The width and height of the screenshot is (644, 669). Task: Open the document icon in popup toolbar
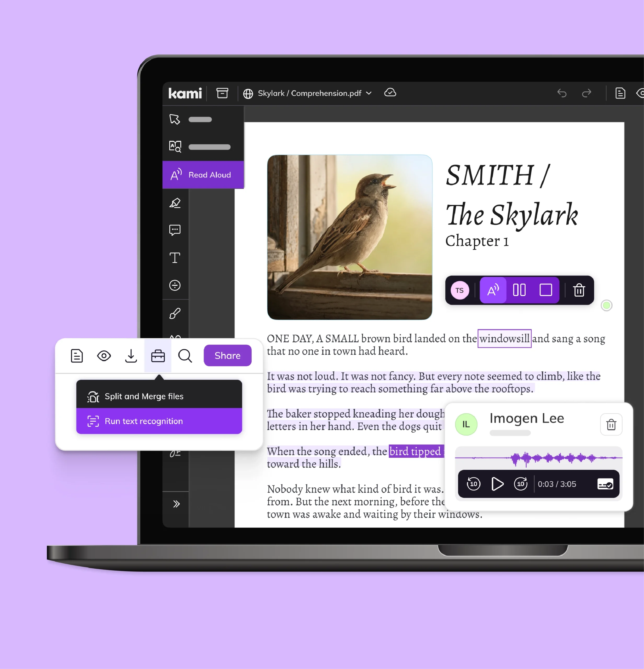point(77,356)
